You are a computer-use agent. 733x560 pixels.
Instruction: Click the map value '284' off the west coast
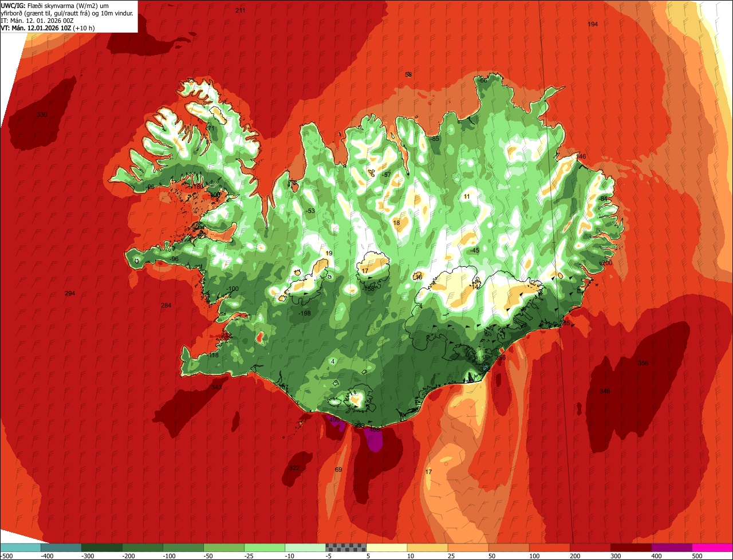tap(166, 306)
